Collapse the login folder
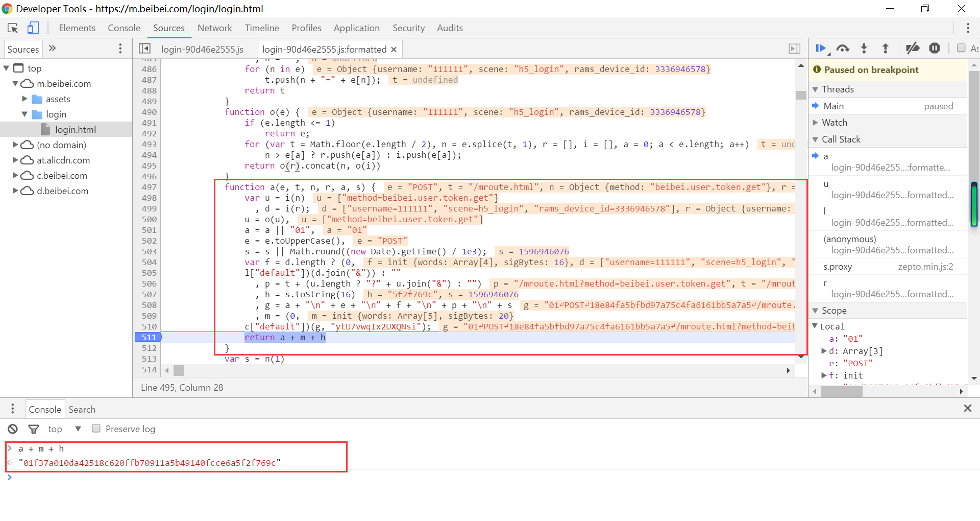This screenshot has width=980, height=521. pyautogui.click(x=24, y=114)
